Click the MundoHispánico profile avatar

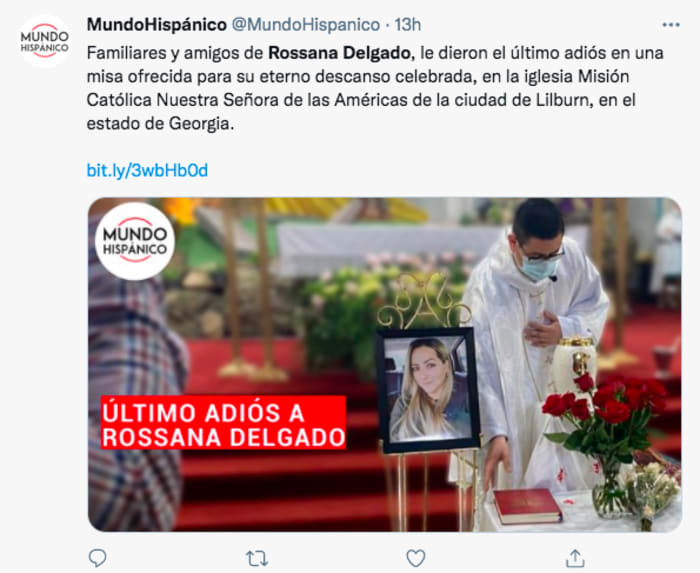[x=45, y=41]
